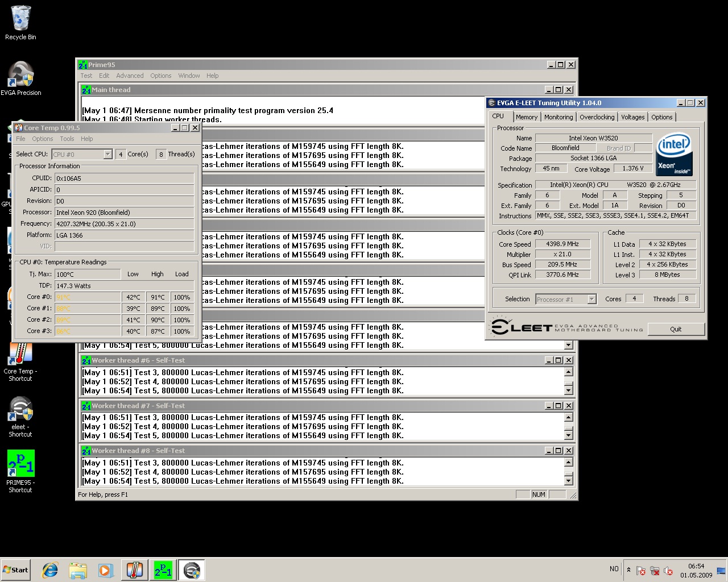
Task: Click the Quit button in E-LEET
Action: [676, 329]
